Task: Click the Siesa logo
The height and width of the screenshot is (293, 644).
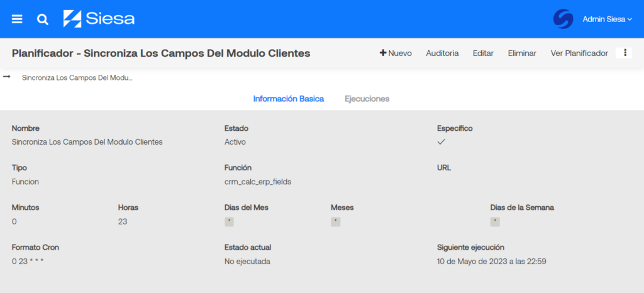Action: (99, 19)
